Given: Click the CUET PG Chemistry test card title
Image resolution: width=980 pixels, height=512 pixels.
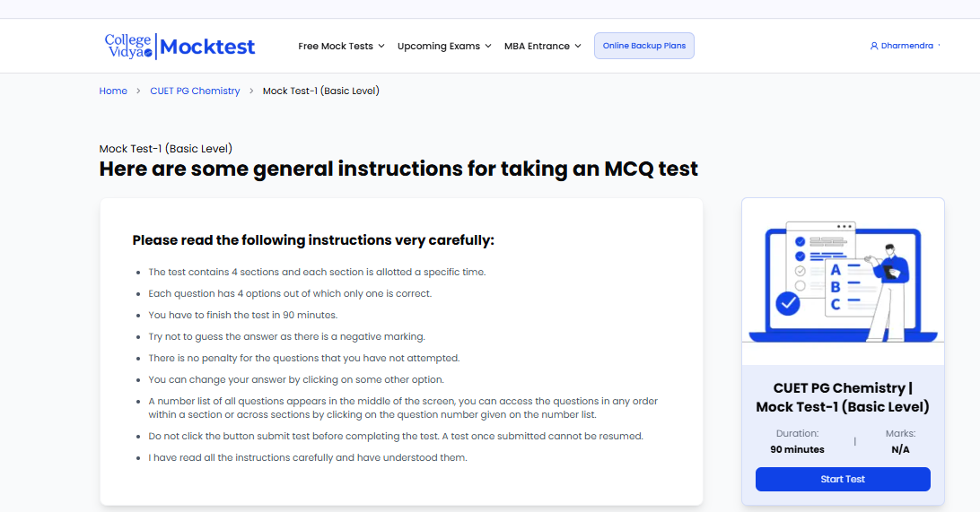Looking at the screenshot, I should click(x=843, y=397).
